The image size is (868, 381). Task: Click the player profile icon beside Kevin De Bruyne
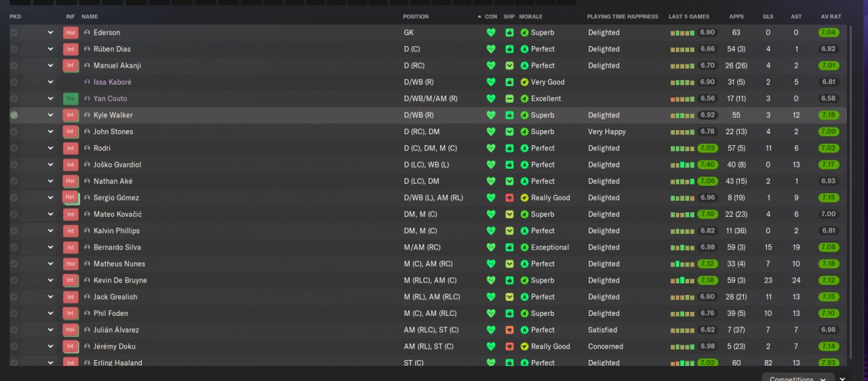87,280
